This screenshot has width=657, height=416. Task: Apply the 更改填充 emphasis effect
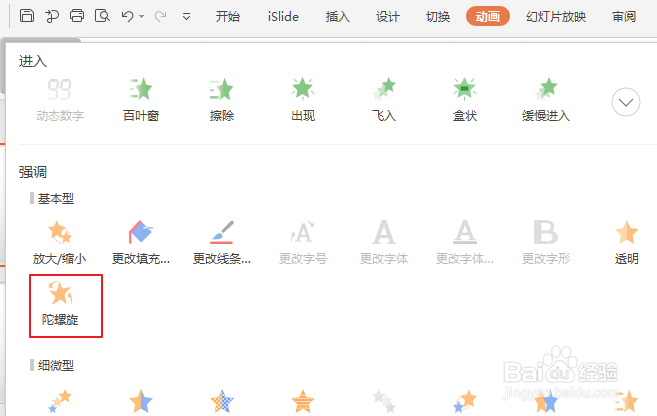(141, 243)
